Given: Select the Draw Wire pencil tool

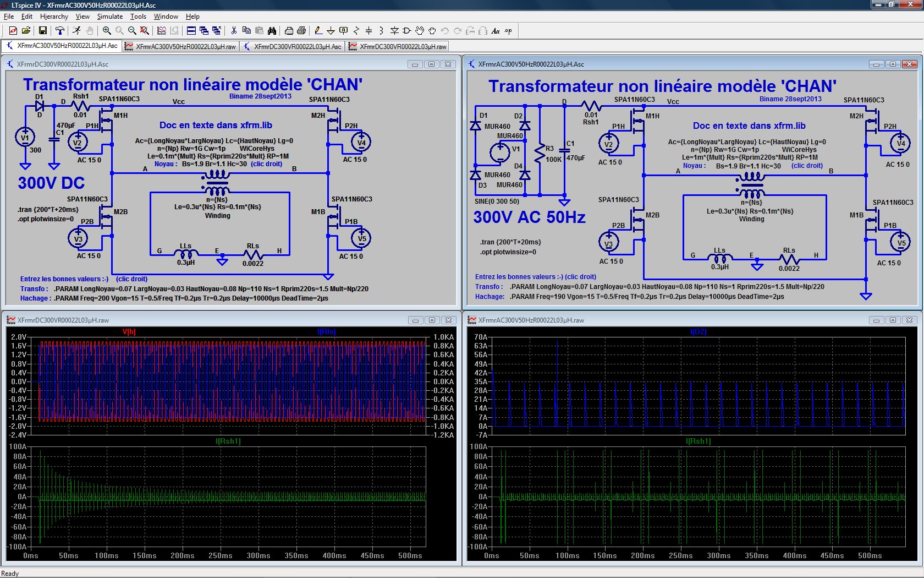Looking at the screenshot, I should pyautogui.click(x=318, y=31).
